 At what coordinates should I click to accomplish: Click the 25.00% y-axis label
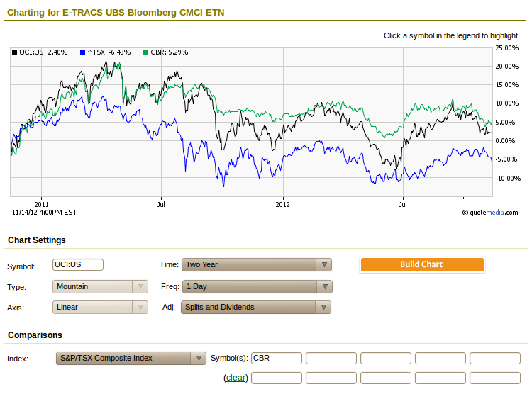(507, 48)
